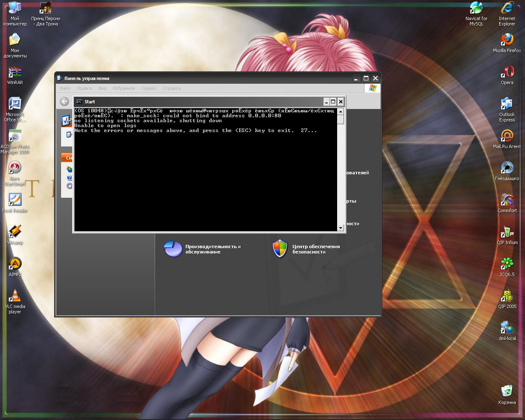Open the Справка menu
The image size is (525, 420).
pyautogui.click(x=171, y=88)
